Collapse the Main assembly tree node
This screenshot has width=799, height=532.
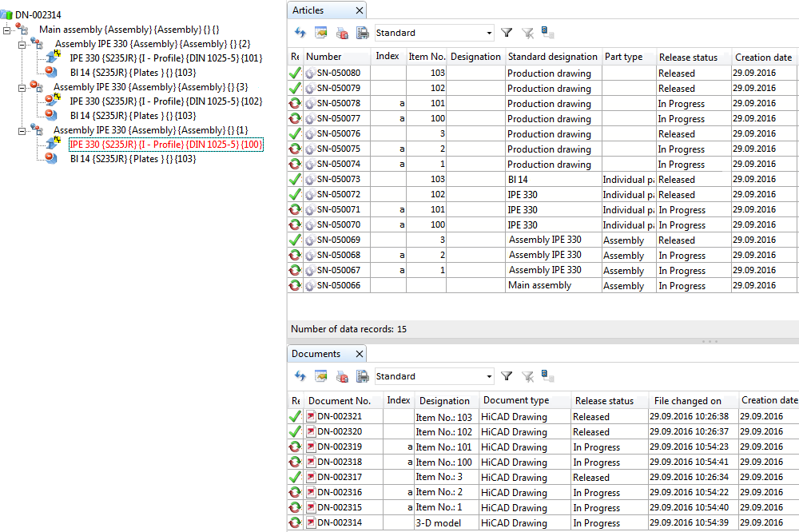pos(7,30)
